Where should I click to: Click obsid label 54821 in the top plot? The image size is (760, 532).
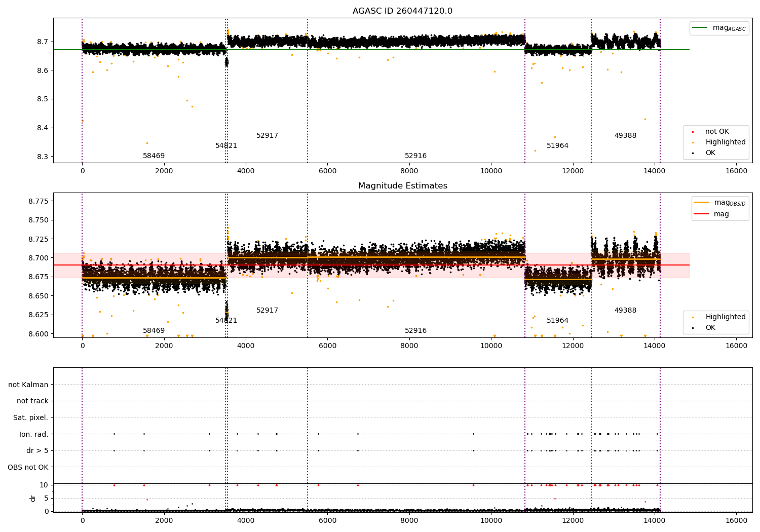pyautogui.click(x=226, y=146)
